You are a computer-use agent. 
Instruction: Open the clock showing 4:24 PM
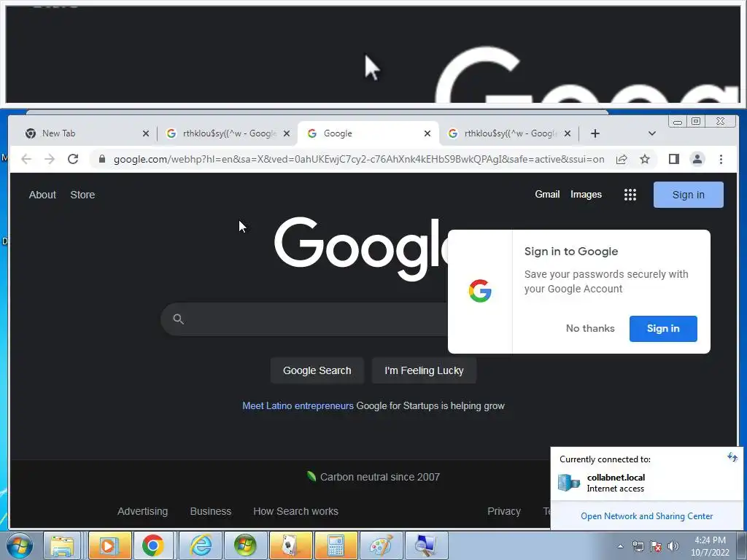tap(710, 546)
